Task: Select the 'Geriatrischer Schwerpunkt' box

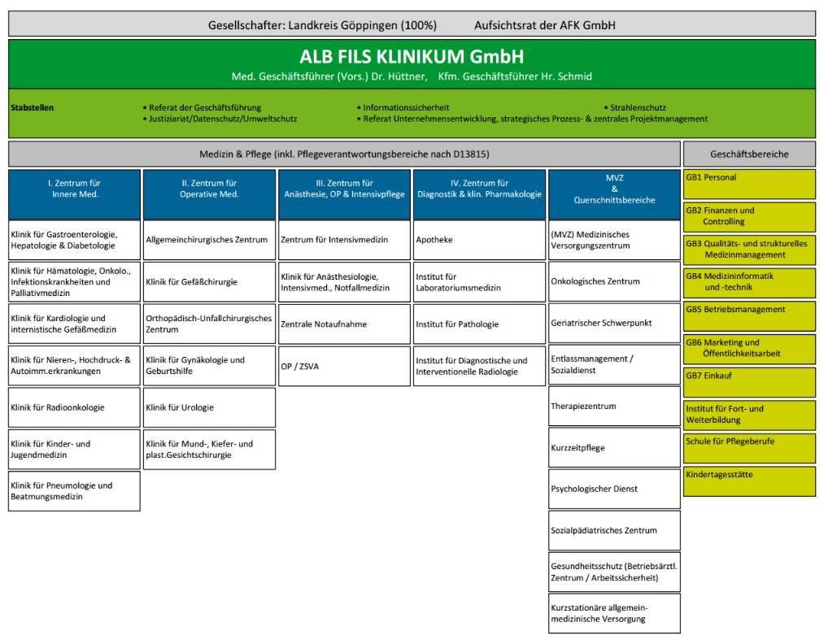Action: point(615,323)
